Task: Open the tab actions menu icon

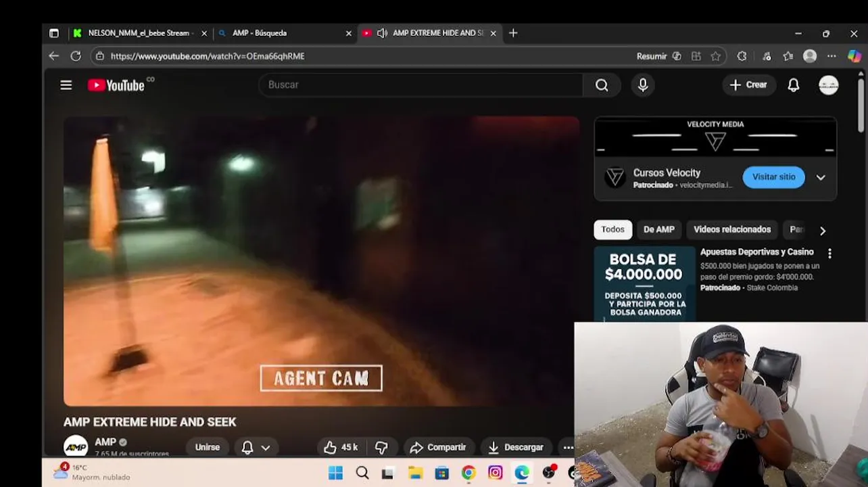Action: point(54,33)
